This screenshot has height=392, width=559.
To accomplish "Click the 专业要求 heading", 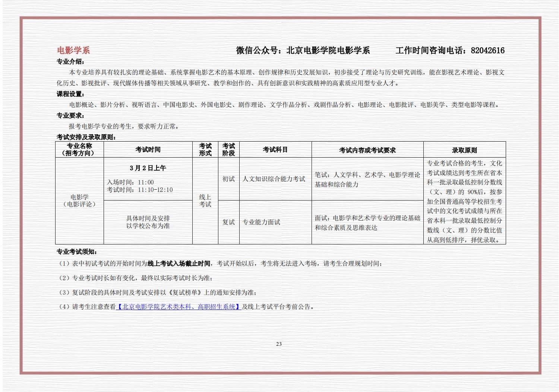I will coord(70,116).
